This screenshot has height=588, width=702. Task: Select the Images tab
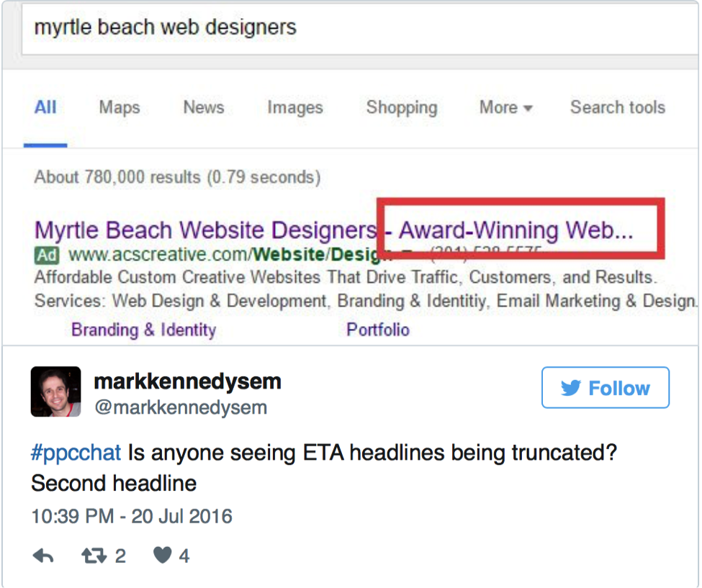[x=295, y=108]
